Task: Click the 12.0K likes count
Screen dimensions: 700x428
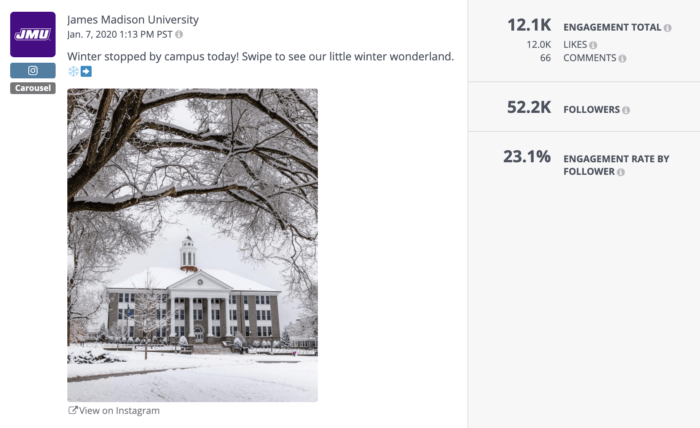Action: 538,45
